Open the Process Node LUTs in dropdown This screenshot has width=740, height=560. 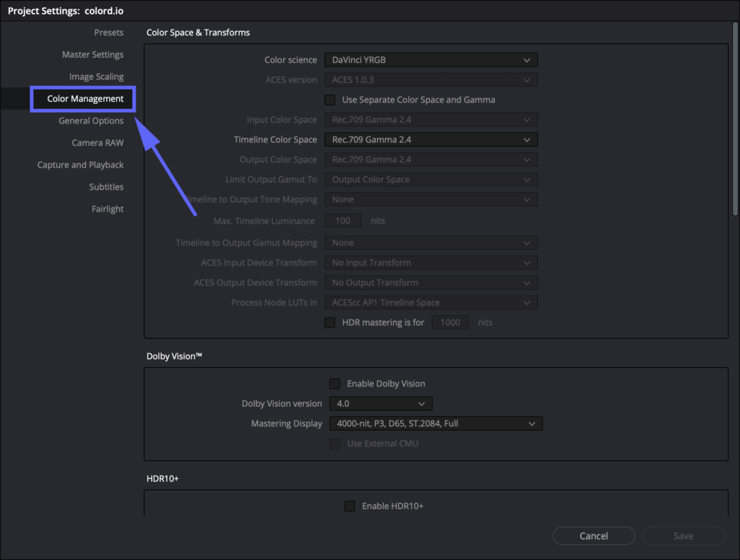point(431,302)
